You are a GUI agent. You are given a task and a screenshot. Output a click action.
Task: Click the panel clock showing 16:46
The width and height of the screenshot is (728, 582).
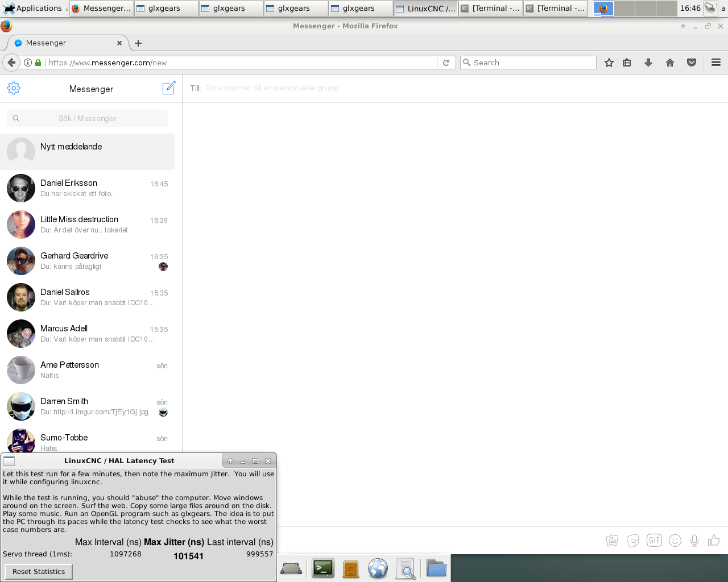(x=690, y=9)
